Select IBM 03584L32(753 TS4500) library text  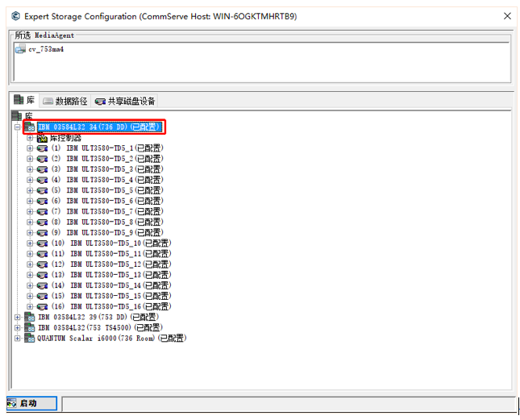tap(101, 328)
